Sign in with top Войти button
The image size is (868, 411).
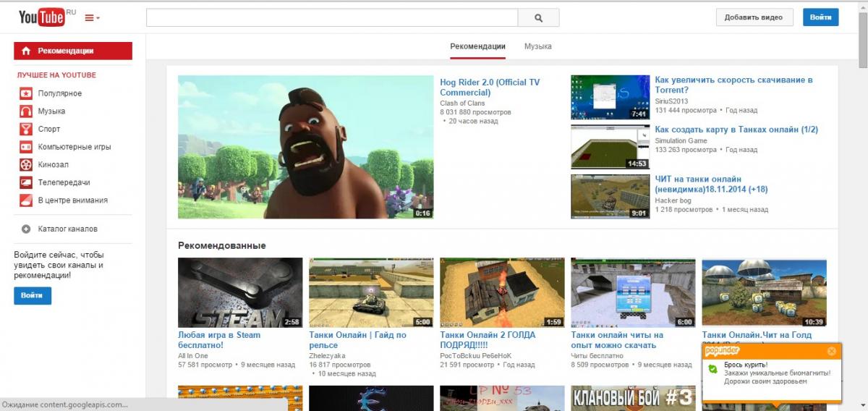820,17
